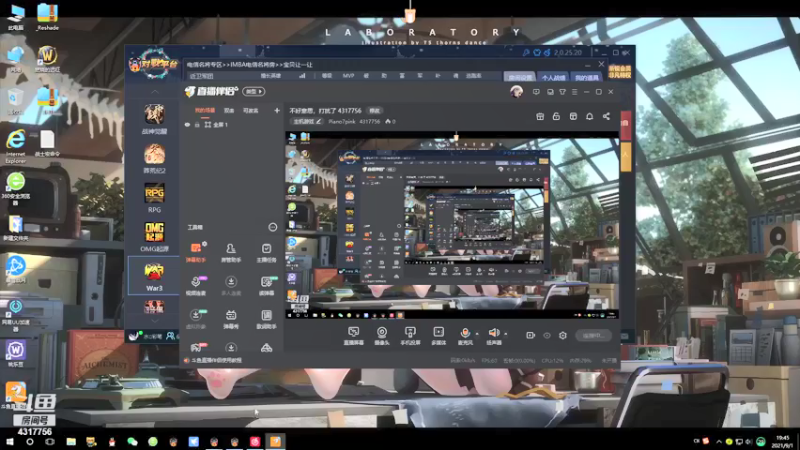Open the room settings tab in battle platform
This screenshot has width=800, height=450.
coord(520,77)
